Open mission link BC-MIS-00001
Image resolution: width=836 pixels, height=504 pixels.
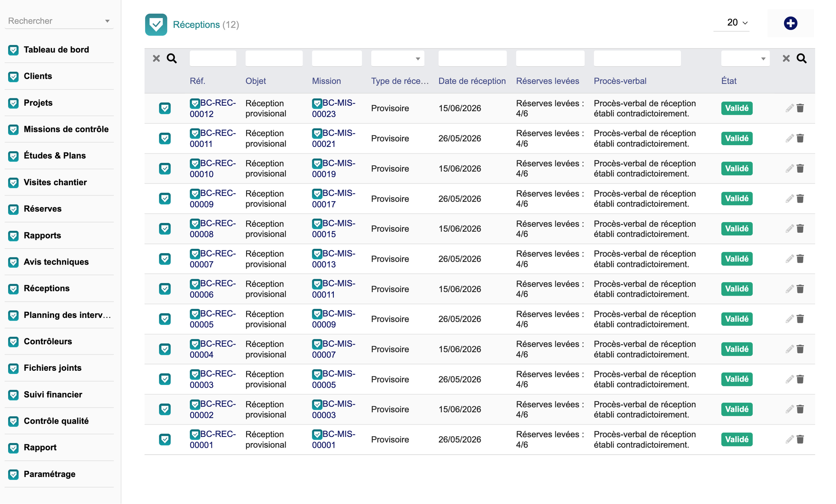[x=334, y=439]
